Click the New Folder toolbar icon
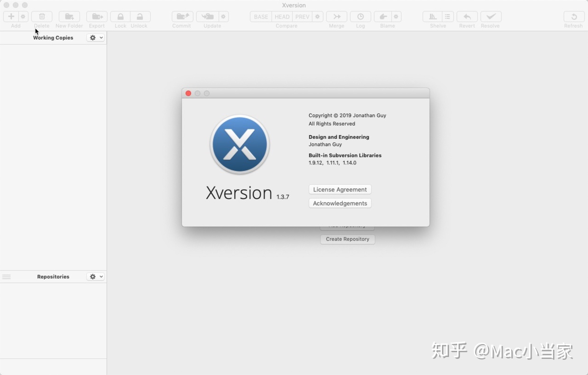The height and width of the screenshot is (375, 588). coord(69,17)
